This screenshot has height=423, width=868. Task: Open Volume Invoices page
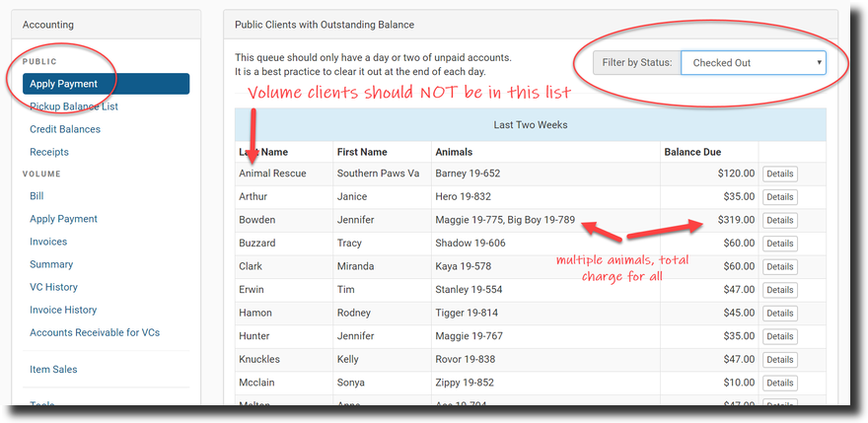click(x=48, y=242)
